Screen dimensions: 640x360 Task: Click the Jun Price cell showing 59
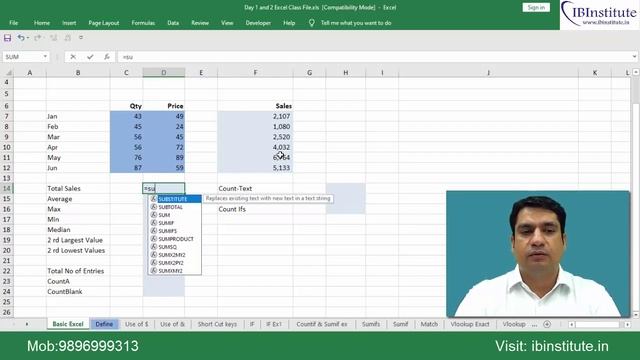(x=164, y=168)
